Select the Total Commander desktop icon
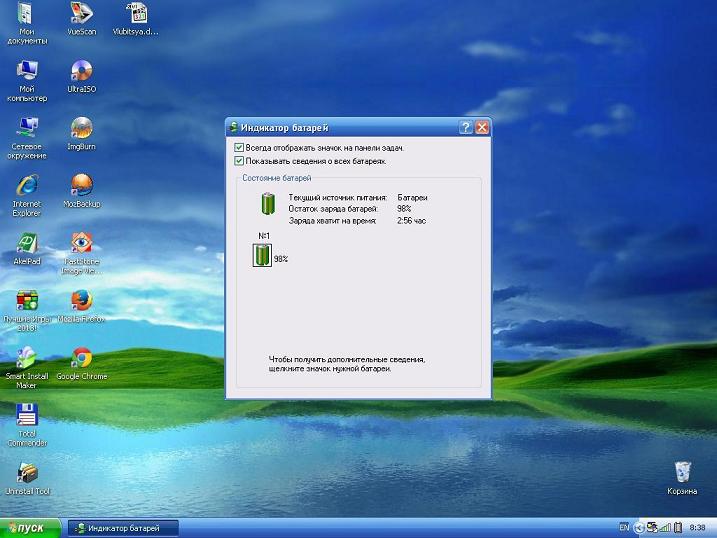The height and width of the screenshot is (538, 717). click(27, 415)
